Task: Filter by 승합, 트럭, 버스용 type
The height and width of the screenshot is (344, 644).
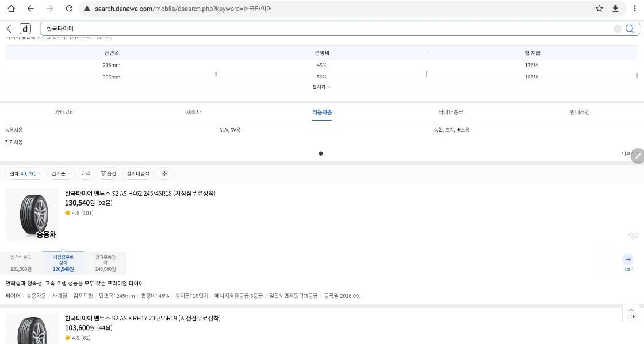Action: point(451,130)
